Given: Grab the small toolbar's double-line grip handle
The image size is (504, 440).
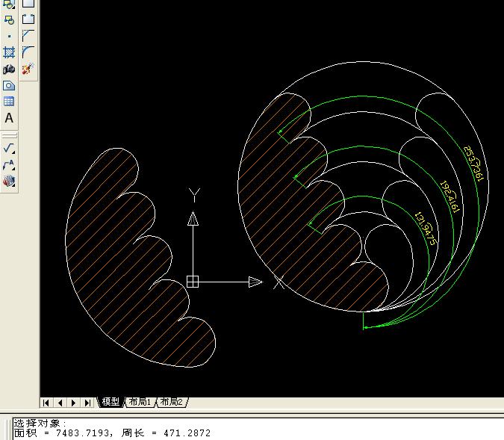Looking at the screenshot, I should (x=9, y=135).
